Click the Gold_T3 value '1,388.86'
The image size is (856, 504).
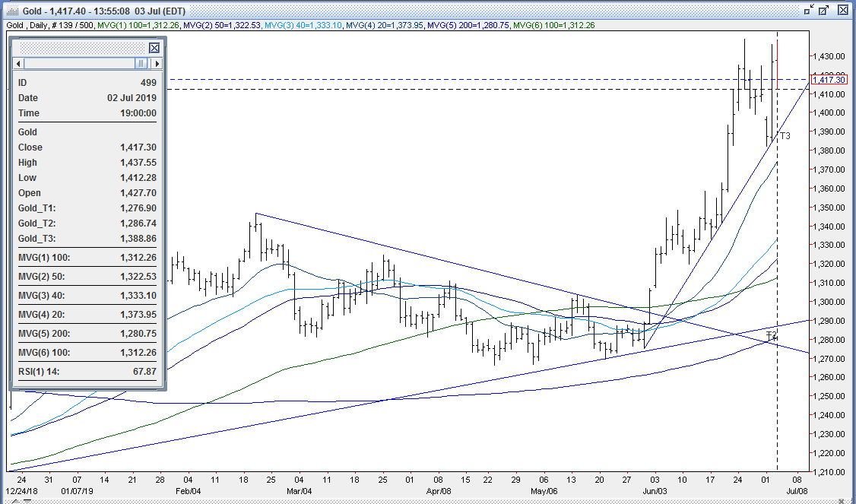click(138, 239)
